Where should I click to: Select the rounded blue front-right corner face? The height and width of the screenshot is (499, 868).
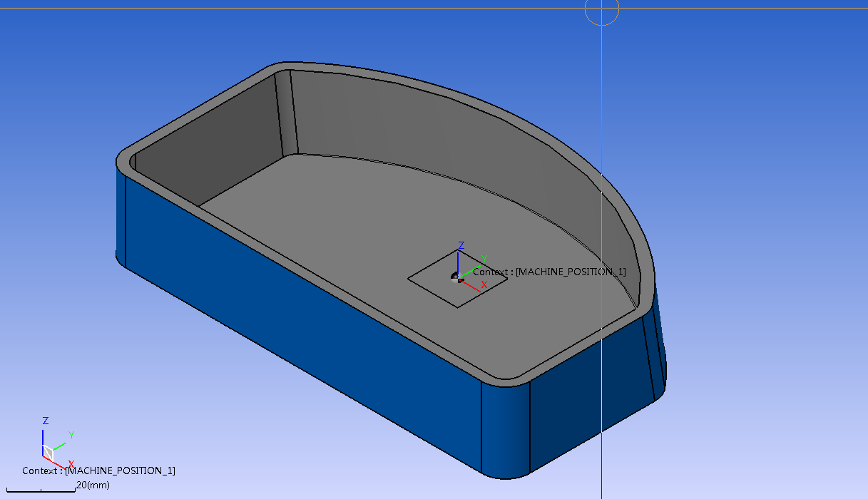(505, 428)
